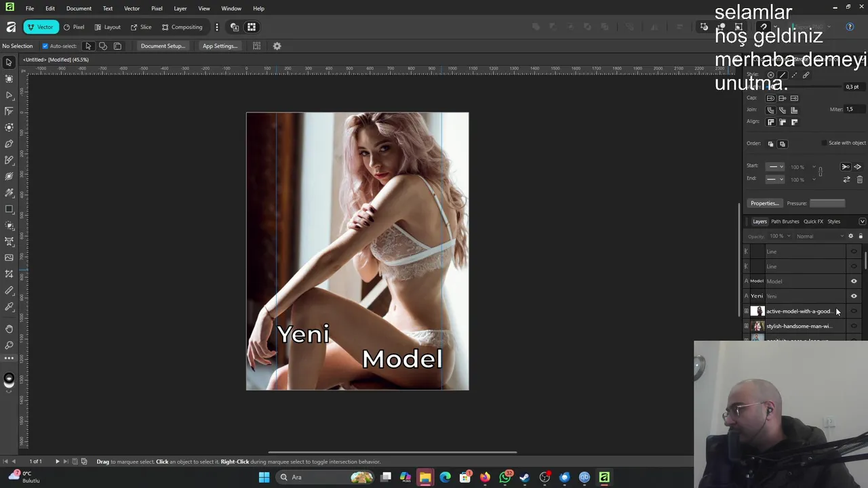The image size is (868, 488).
Task: Expand the stylish-handsome-man layer
Action: (747, 326)
